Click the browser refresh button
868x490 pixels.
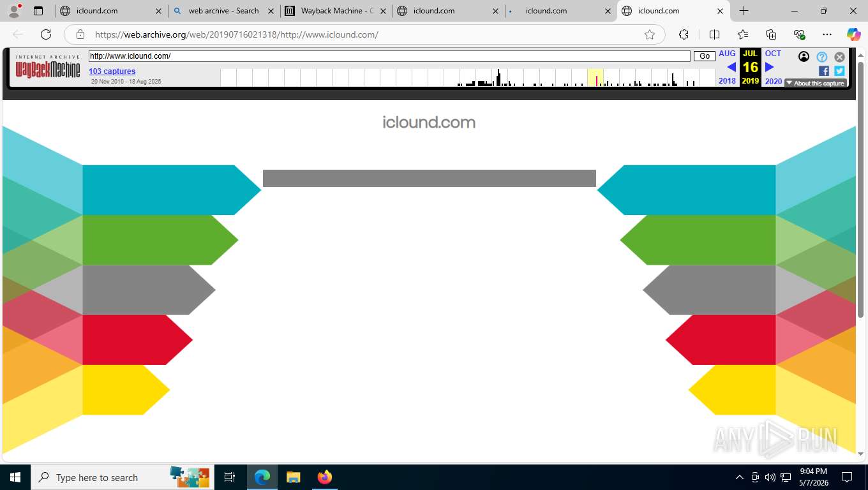click(46, 34)
